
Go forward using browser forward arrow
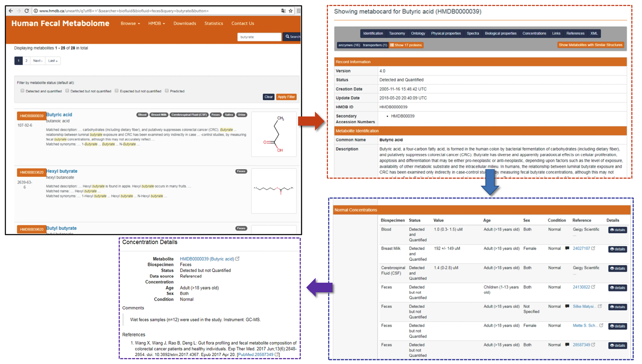19,11
